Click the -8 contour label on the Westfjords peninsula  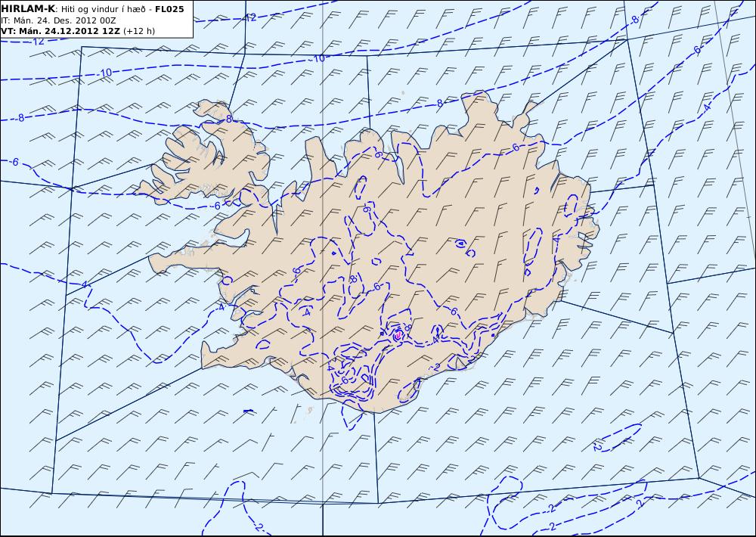coord(228,119)
